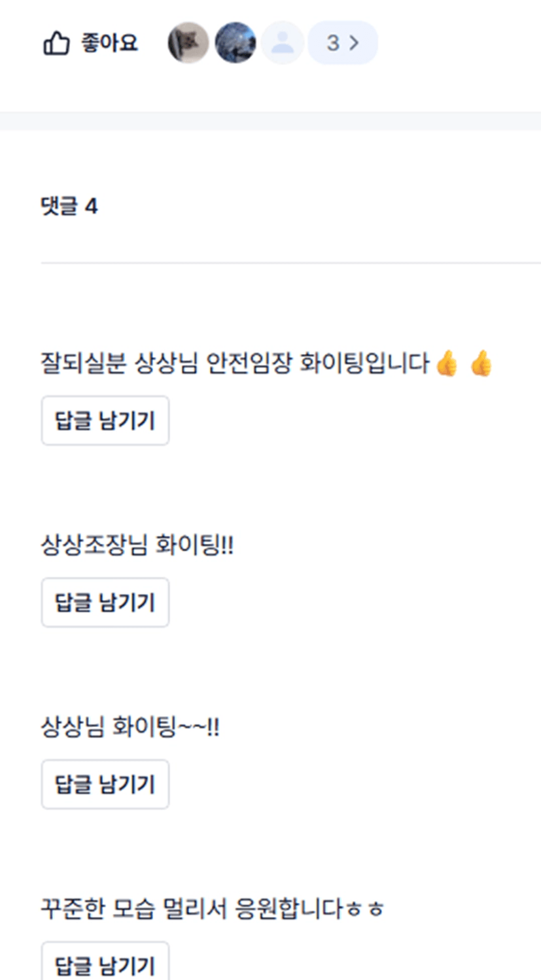Screen dimensions: 541x980
Task: Click second thumbs-up emoji in top comment
Action: tap(481, 363)
